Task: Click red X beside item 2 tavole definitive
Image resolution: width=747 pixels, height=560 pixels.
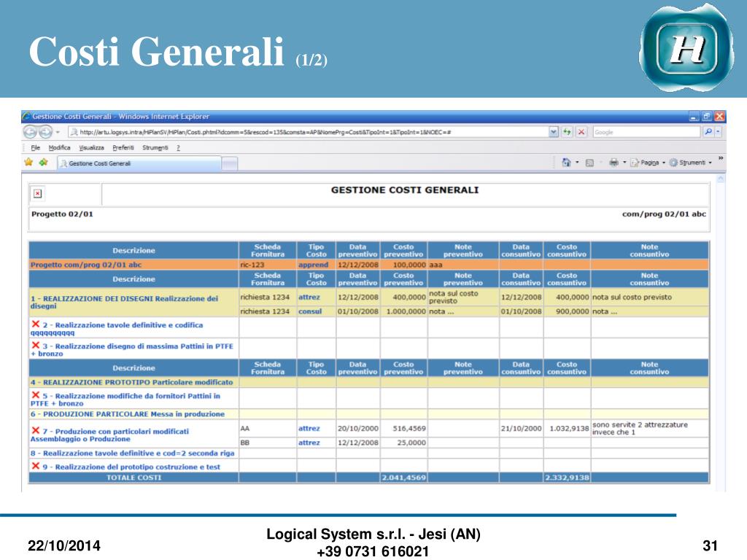Action: click(x=35, y=324)
